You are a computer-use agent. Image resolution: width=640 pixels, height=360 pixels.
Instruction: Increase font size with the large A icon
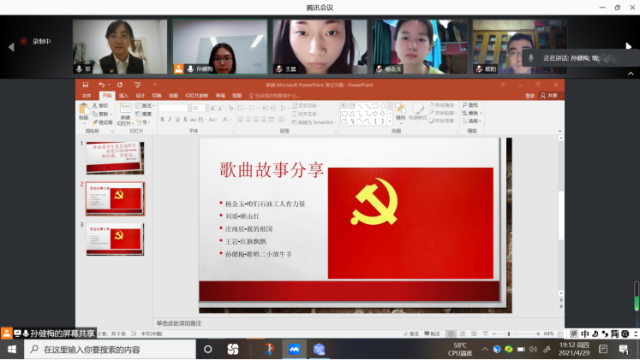click(213, 108)
